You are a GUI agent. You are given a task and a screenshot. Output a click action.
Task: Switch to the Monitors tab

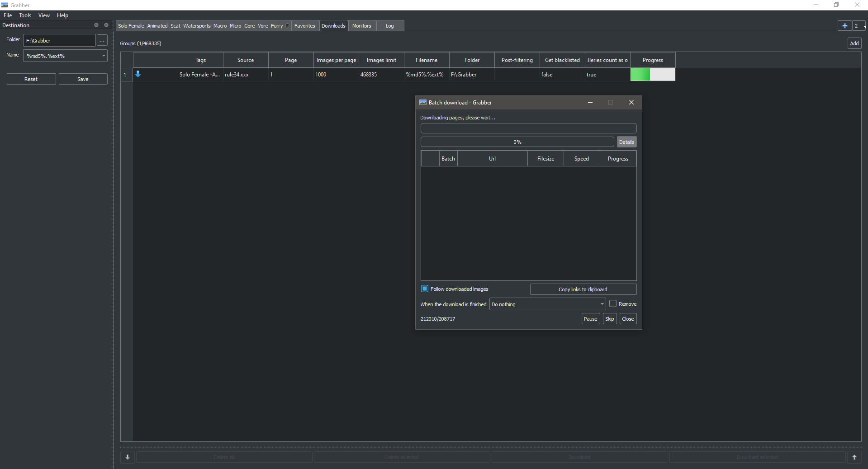[361, 26]
